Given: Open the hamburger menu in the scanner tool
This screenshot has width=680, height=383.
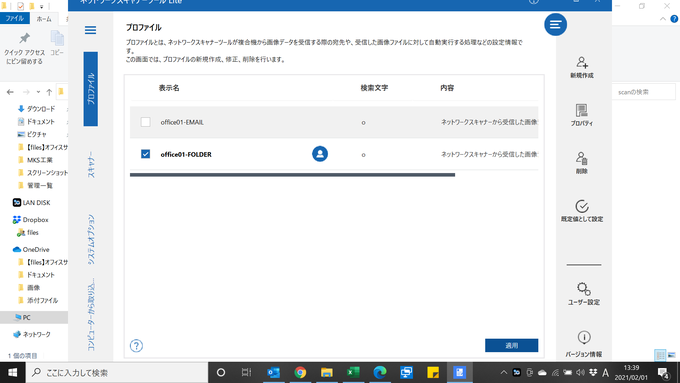Looking at the screenshot, I should (90, 30).
